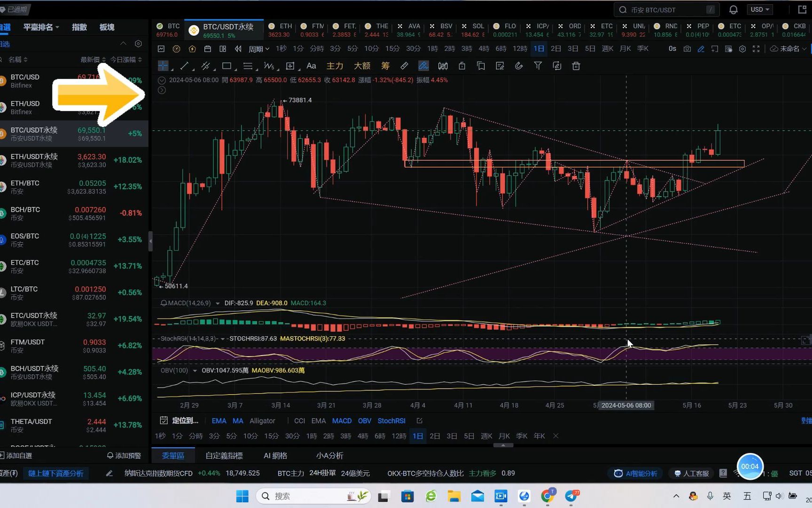
Task: Select the ETH symbol tab
Action: (280, 30)
